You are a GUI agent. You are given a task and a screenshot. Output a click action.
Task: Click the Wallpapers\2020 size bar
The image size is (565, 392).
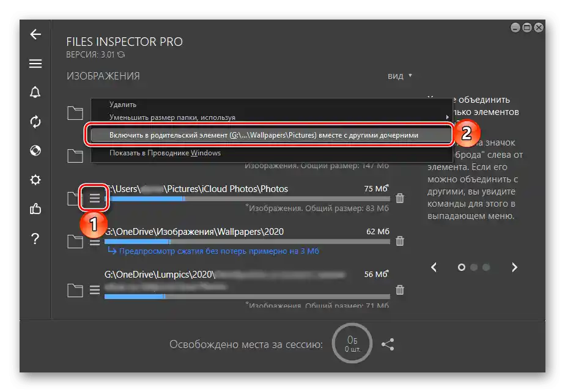[x=247, y=242]
